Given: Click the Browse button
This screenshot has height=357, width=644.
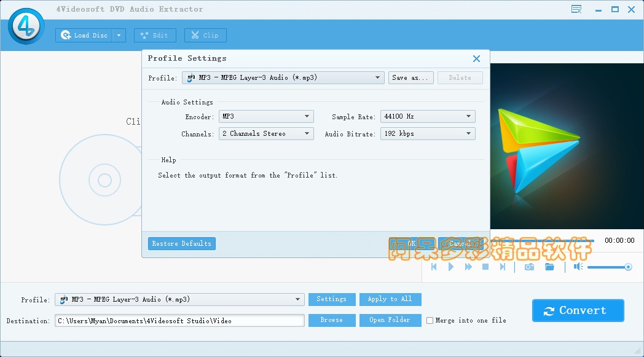Looking at the screenshot, I should pyautogui.click(x=332, y=320).
